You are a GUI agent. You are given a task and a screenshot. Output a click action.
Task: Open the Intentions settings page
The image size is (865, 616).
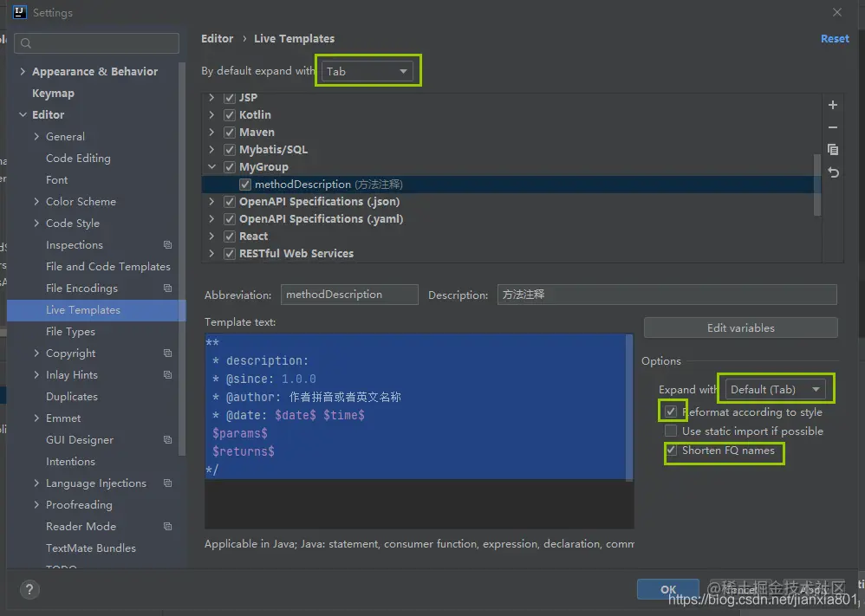[70, 462]
